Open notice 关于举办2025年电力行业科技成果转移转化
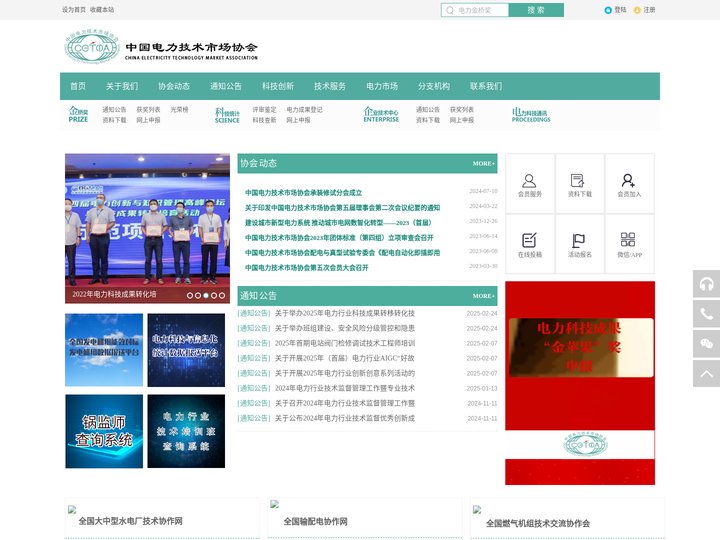 click(345, 313)
